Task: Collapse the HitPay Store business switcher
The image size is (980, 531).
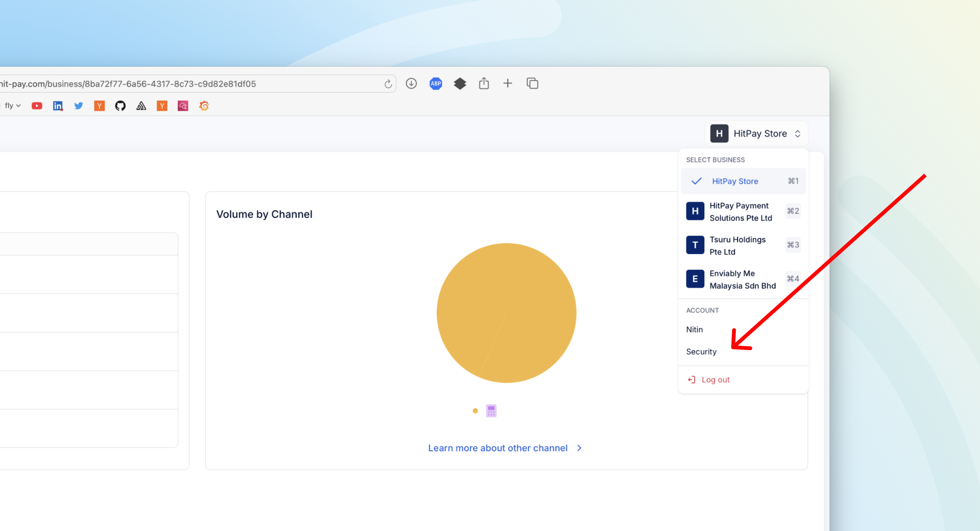Action: pyautogui.click(x=757, y=133)
